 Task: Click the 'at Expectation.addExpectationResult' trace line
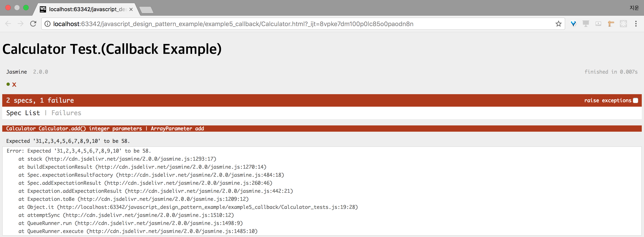(x=155, y=191)
